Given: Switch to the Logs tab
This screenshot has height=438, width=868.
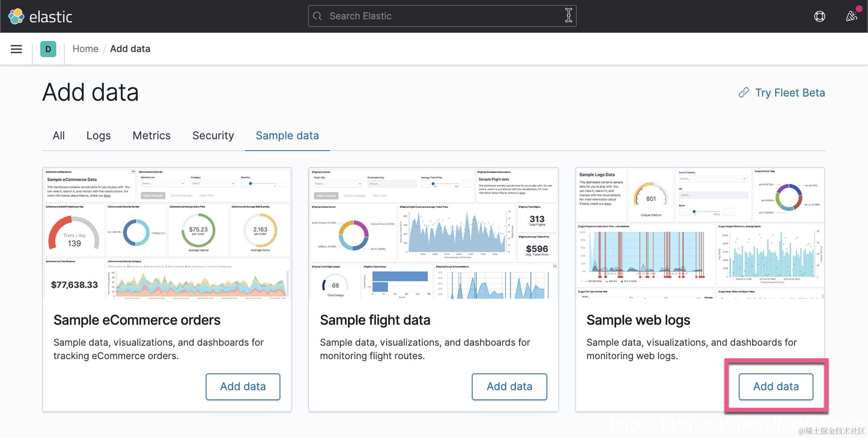Looking at the screenshot, I should (99, 136).
